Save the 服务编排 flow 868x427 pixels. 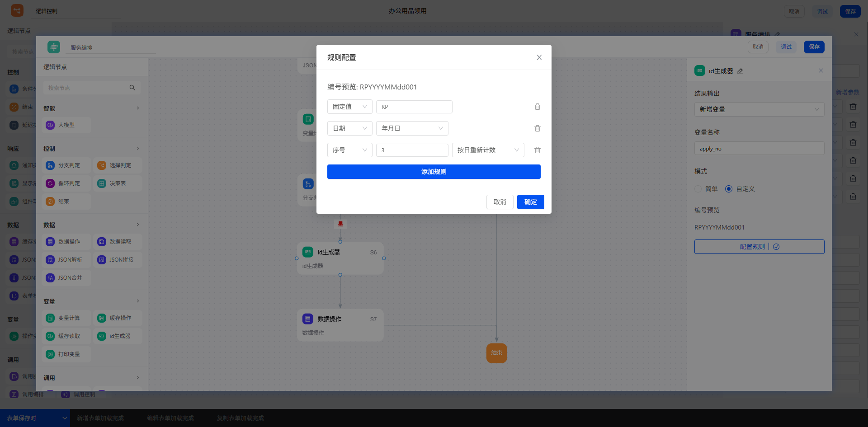coord(814,47)
